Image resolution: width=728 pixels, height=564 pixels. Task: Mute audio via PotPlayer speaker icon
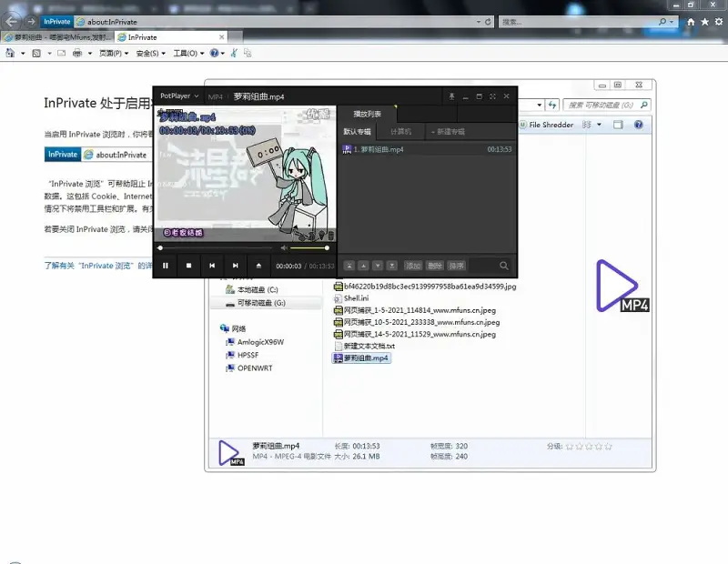[x=284, y=247]
